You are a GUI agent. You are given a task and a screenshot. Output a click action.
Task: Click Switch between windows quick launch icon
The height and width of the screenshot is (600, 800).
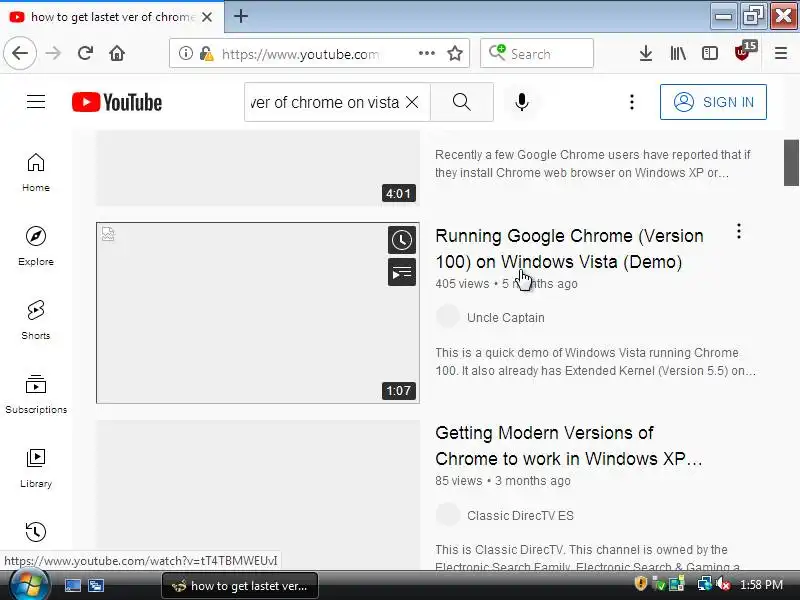pyautogui.click(x=96, y=585)
